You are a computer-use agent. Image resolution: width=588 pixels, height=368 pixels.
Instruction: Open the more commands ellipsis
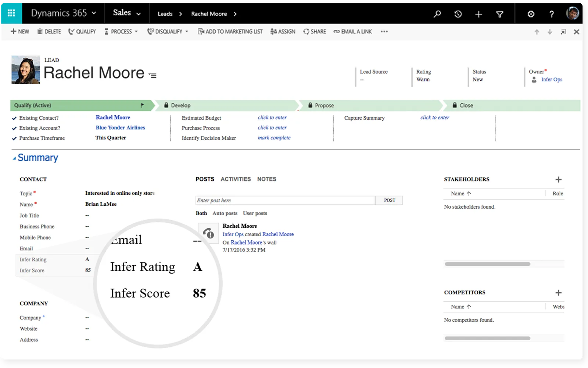point(384,32)
